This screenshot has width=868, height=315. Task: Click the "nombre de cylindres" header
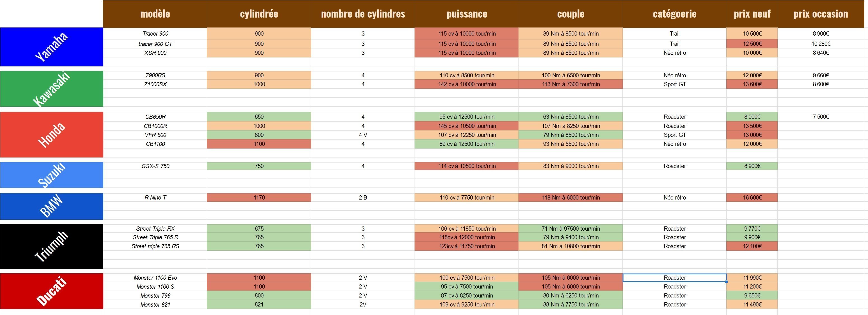coord(363,14)
